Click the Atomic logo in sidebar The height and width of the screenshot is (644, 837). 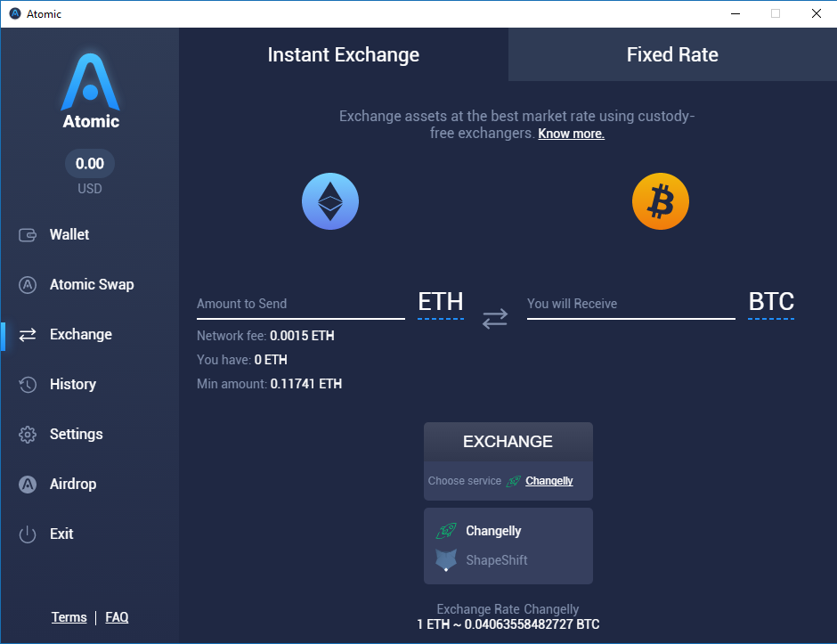tap(90, 92)
